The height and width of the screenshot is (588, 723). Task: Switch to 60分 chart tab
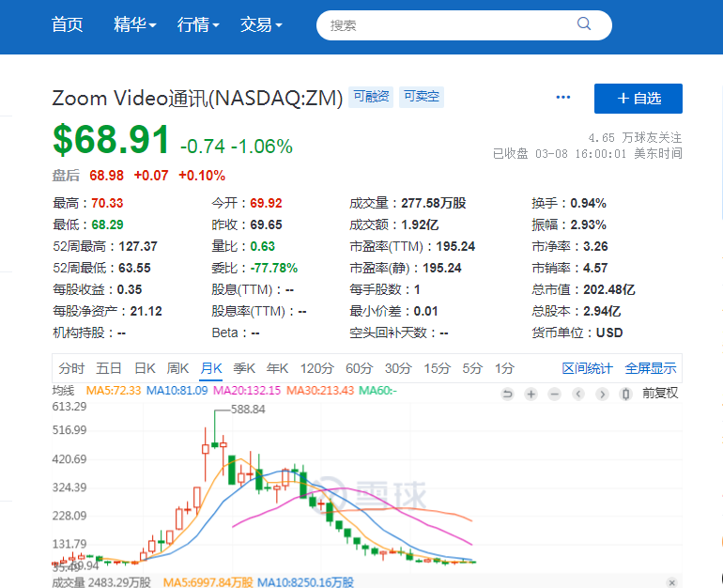pos(360,368)
